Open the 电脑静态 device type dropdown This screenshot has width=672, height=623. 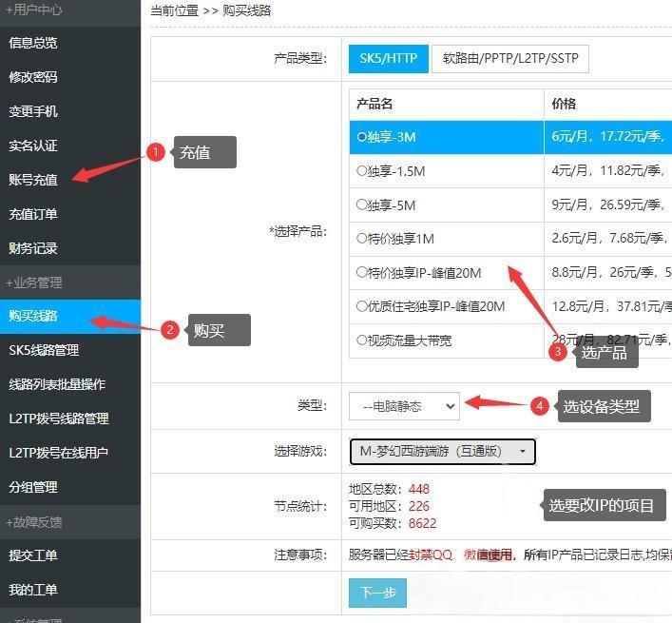coord(404,406)
